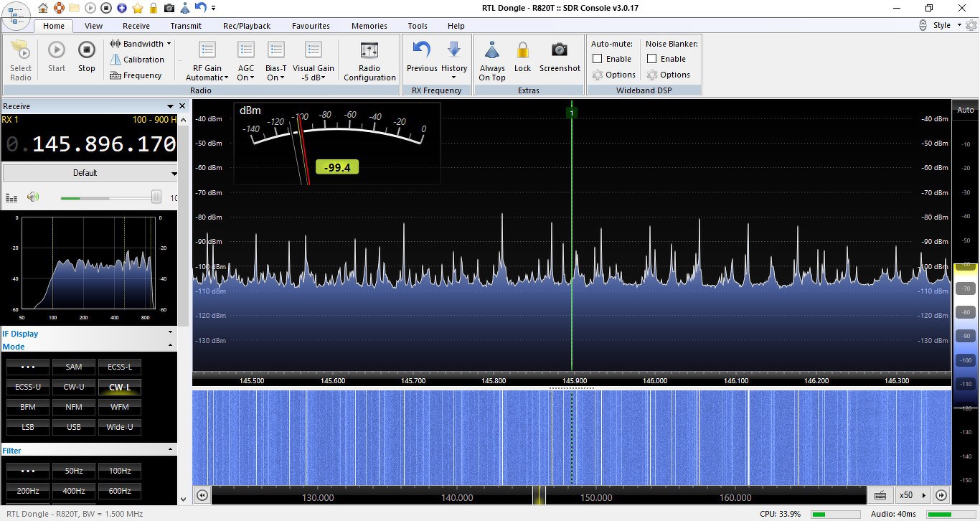Select the 100Hz filter button
The width and height of the screenshot is (980, 521).
120,471
